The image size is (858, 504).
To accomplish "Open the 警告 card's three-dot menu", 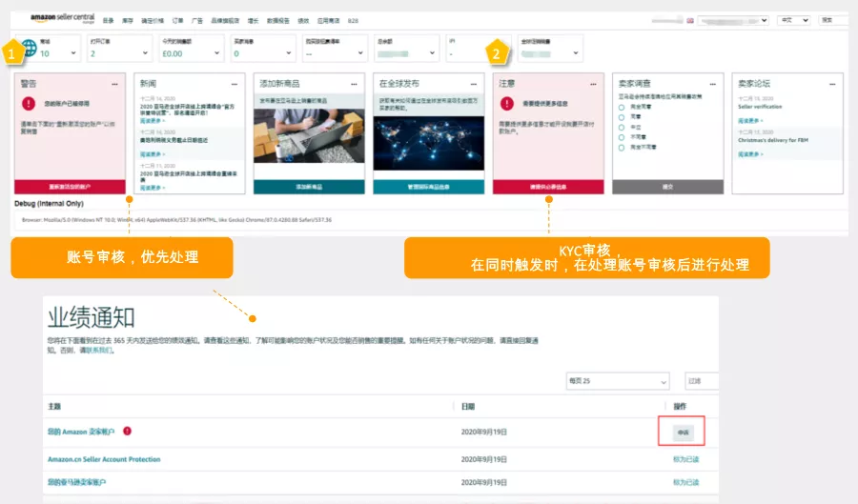I will point(114,84).
